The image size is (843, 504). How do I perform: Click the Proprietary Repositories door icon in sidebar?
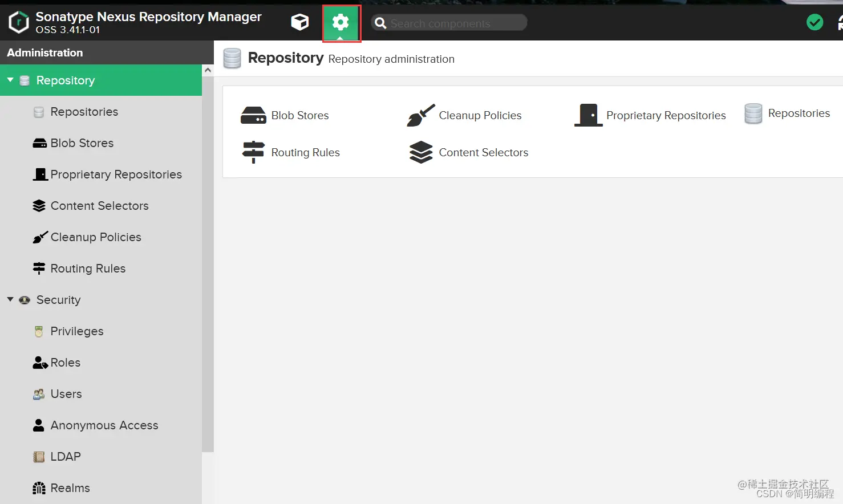coord(40,174)
